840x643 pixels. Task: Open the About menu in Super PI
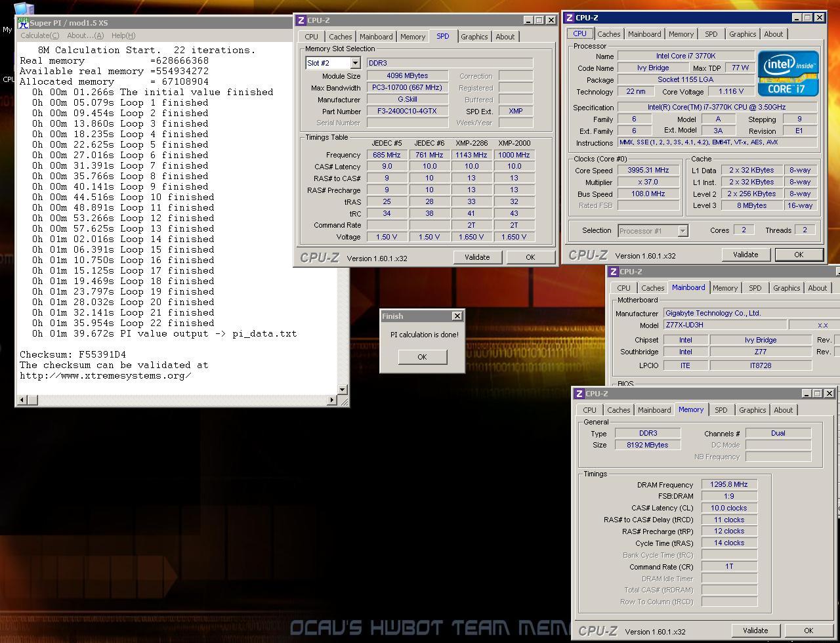pos(85,35)
